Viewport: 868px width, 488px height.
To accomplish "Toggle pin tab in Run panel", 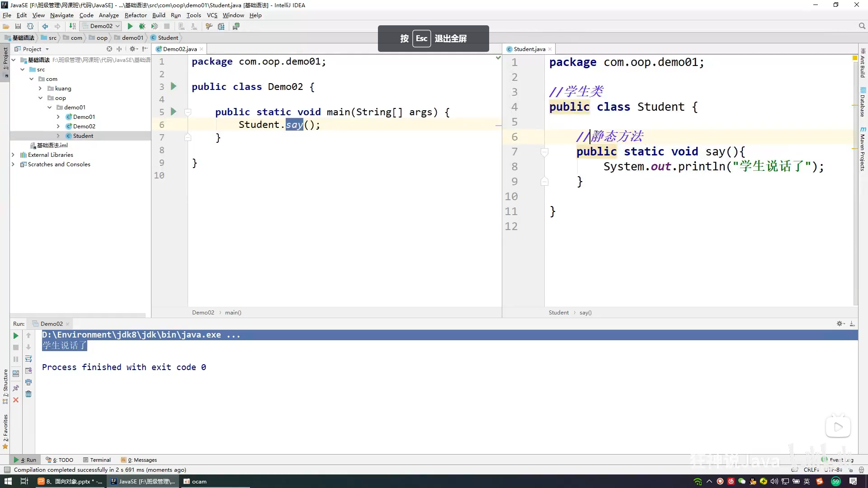I will tap(16, 388).
